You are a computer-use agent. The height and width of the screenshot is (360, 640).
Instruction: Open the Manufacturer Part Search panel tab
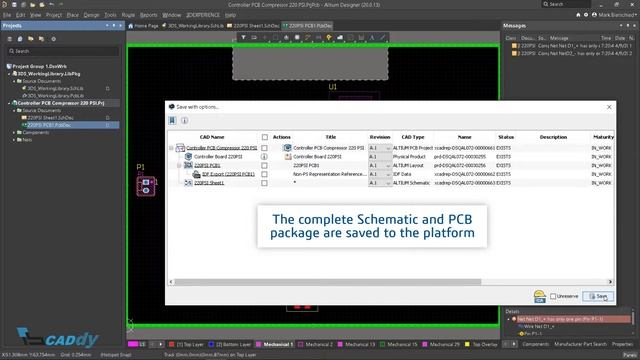click(x=580, y=344)
